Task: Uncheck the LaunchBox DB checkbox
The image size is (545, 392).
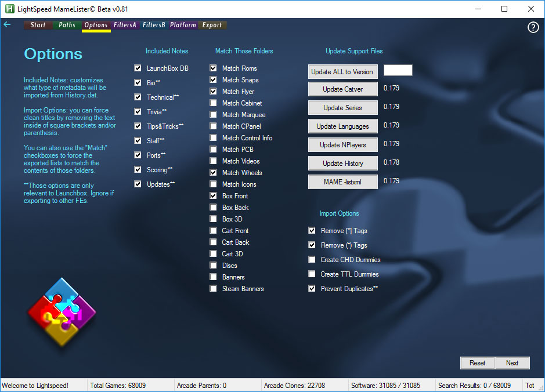Action: pyautogui.click(x=138, y=68)
